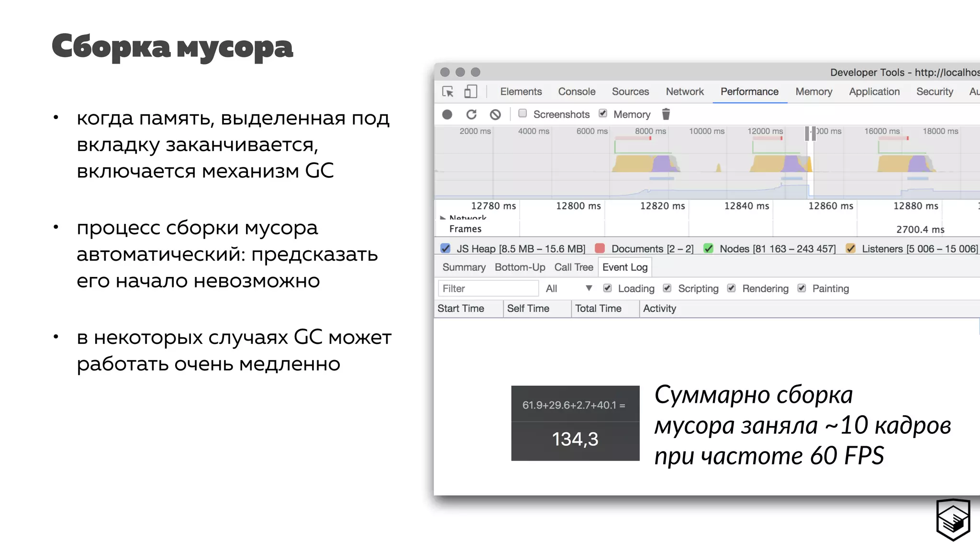Click the collect garbage trash icon

pyautogui.click(x=666, y=114)
